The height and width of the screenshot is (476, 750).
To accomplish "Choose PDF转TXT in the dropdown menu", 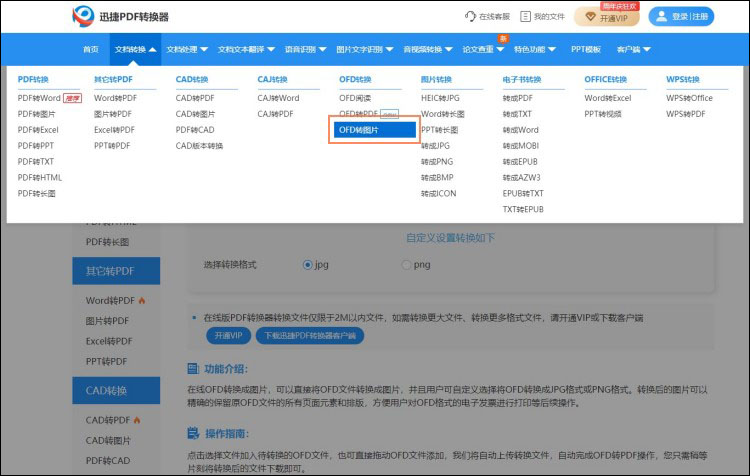I will click(x=36, y=162).
